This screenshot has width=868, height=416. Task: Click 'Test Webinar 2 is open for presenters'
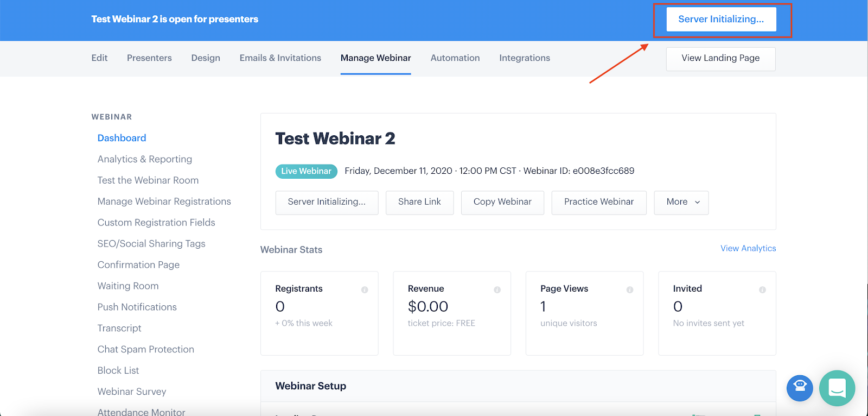(175, 19)
